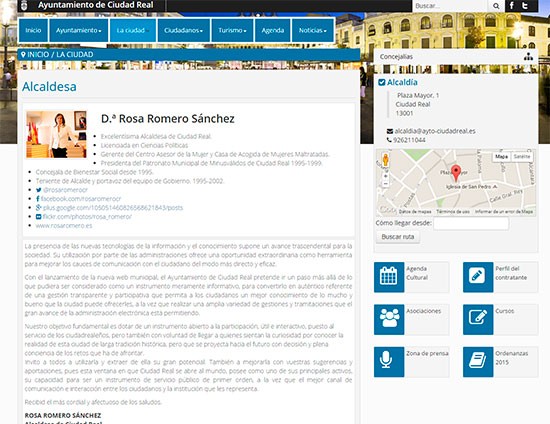This screenshot has height=424, width=550.
Task: Open the Ordenanzas 2015 book icon
Action: 478,362
